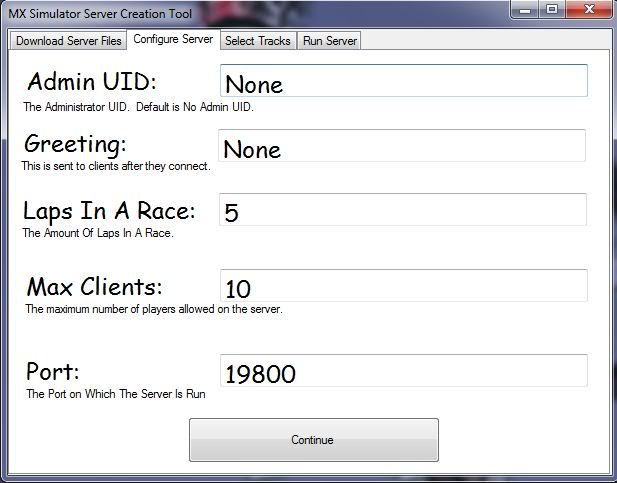Maximize the Server Creation Tool window
Image resolution: width=617 pixels, height=483 pixels.
552,9
